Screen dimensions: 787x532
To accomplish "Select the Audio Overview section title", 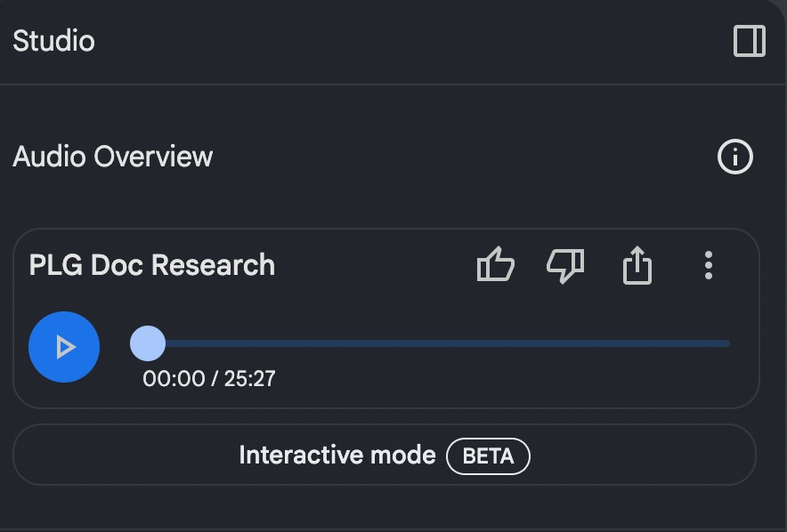I will click(x=113, y=157).
